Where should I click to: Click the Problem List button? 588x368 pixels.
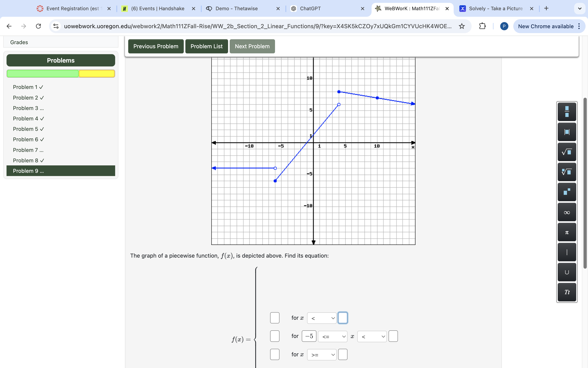pyautogui.click(x=207, y=46)
